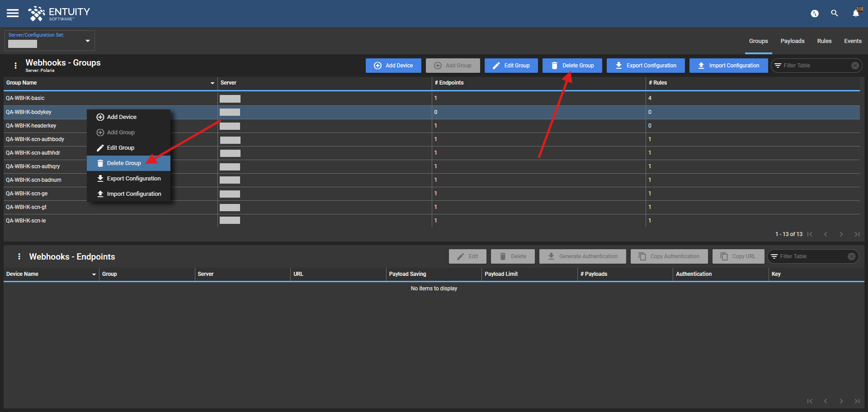Open notifications bell icon
Image resolution: width=868 pixels, height=412 pixels.
(856, 13)
